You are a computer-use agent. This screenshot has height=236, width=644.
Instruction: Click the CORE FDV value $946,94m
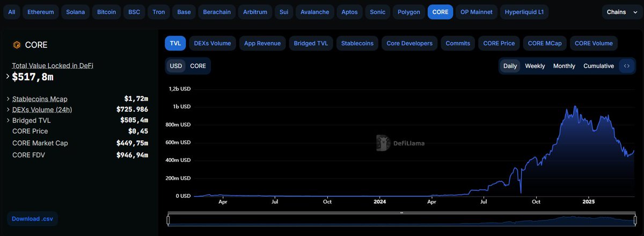[x=132, y=155]
